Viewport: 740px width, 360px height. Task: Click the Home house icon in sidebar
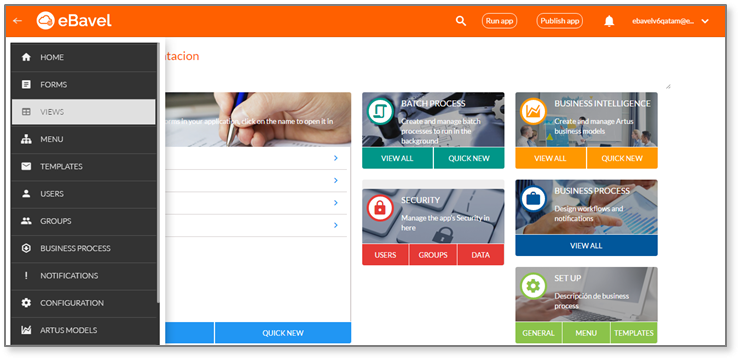pos(26,57)
